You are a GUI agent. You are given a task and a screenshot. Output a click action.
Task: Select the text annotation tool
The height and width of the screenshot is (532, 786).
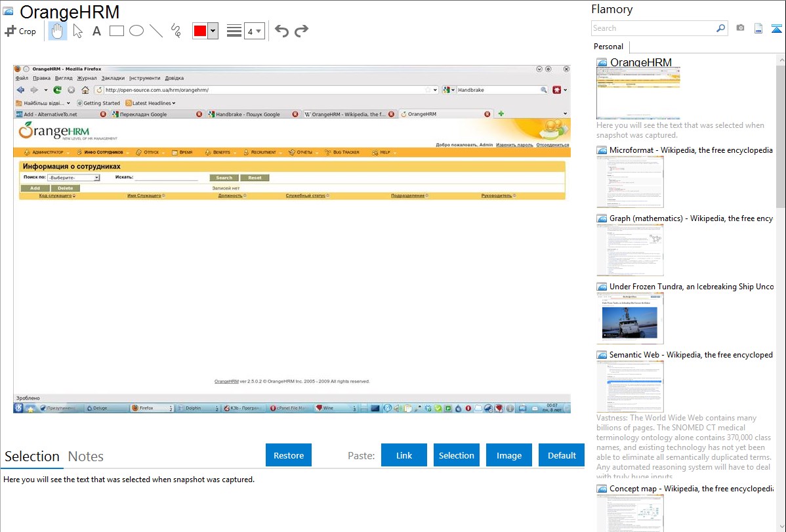tap(96, 31)
